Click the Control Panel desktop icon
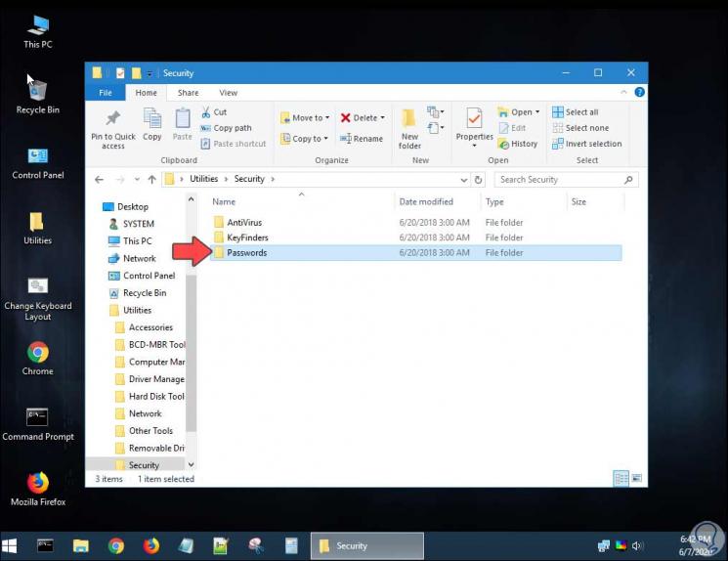The width and height of the screenshot is (728, 561). click(37, 164)
